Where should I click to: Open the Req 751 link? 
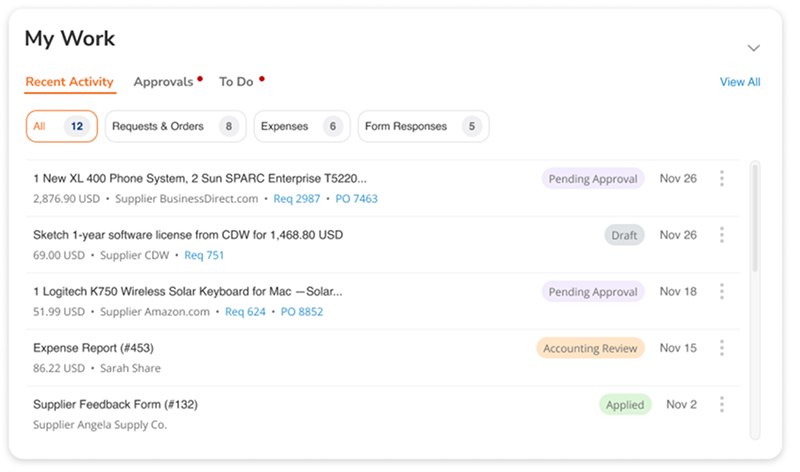[204, 255]
